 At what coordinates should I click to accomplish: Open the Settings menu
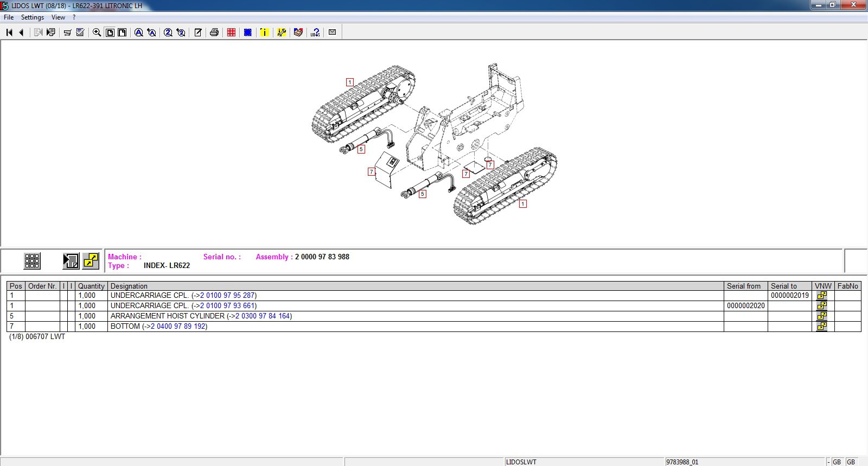click(x=33, y=17)
